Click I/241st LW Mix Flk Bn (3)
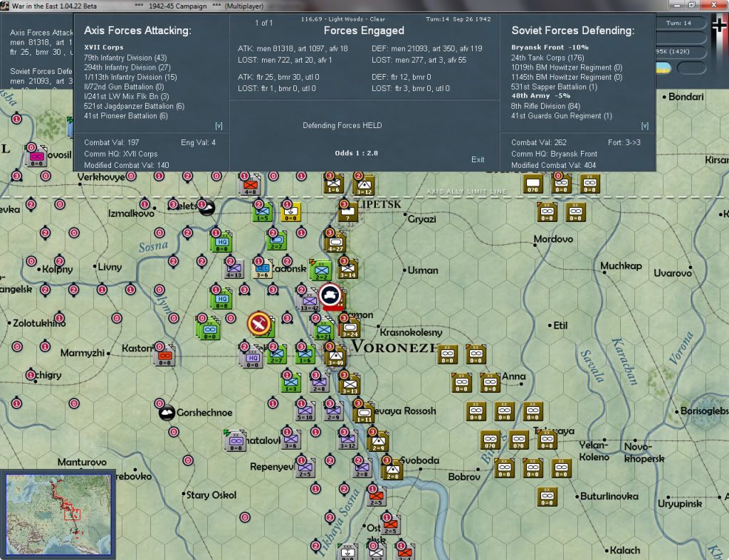Screen dimensions: 729x560 [x=127, y=96]
